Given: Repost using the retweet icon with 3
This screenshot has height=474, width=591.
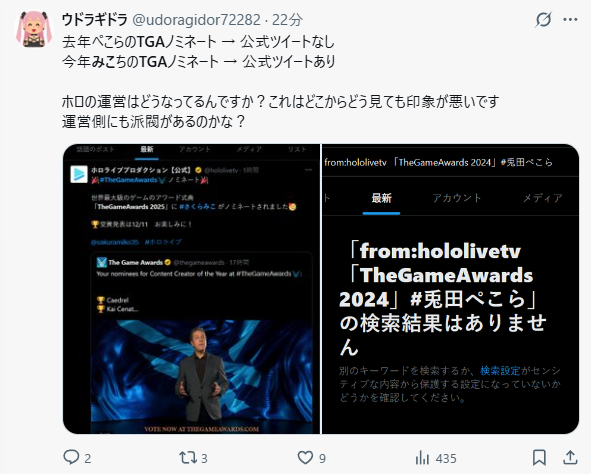Looking at the screenshot, I should [x=193, y=458].
